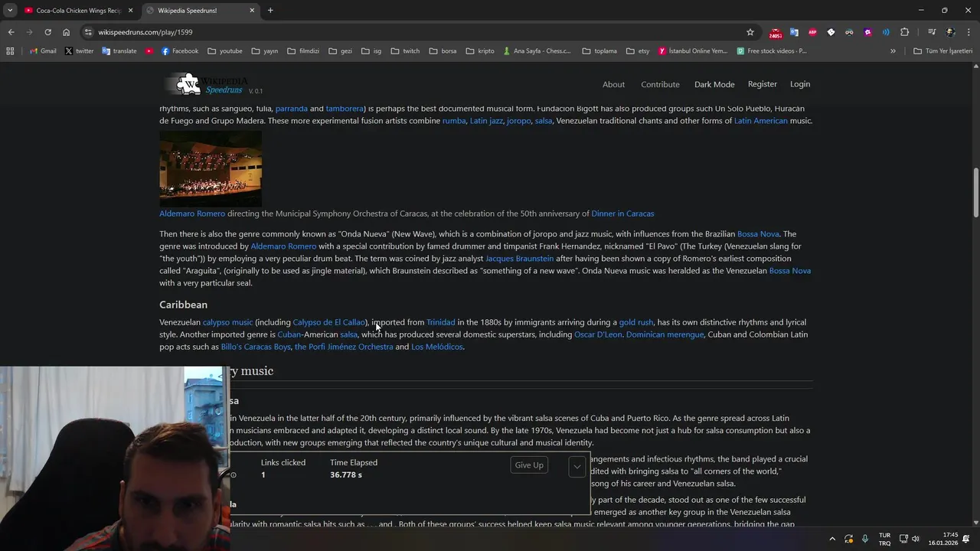Viewport: 980px width, 551px height.
Task: Follow the Jacques Braunstein link
Action: point(519,259)
